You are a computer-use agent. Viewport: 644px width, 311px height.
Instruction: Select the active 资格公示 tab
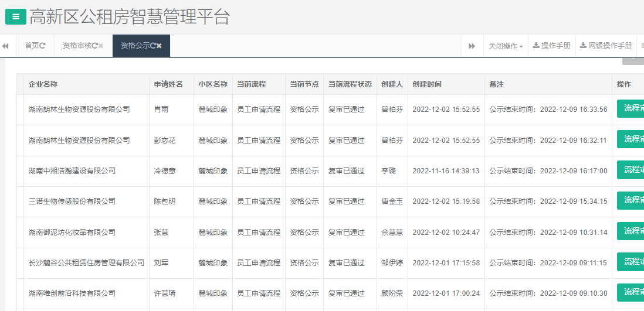[x=141, y=46]
